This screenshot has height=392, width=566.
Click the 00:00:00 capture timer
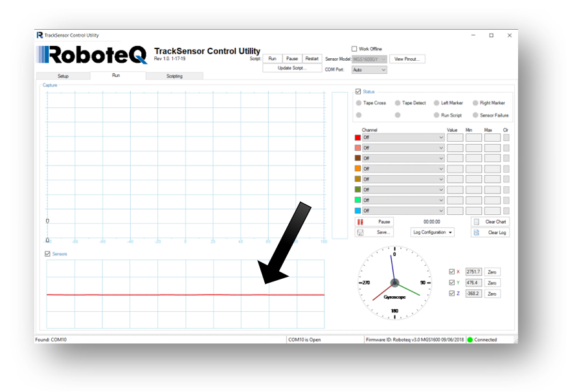pos(432,222)
